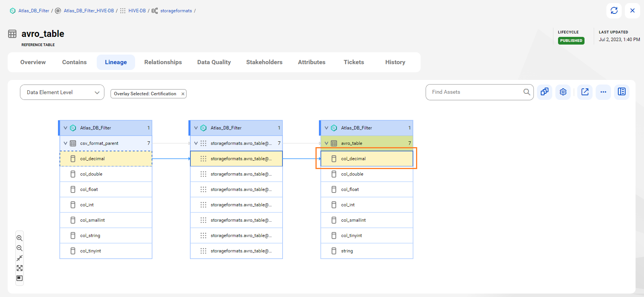The height and width of the screenshot is (297, 644).
Task: Collapse the third Atlas_DB_Filter group
Action: (x=327, y=128)
